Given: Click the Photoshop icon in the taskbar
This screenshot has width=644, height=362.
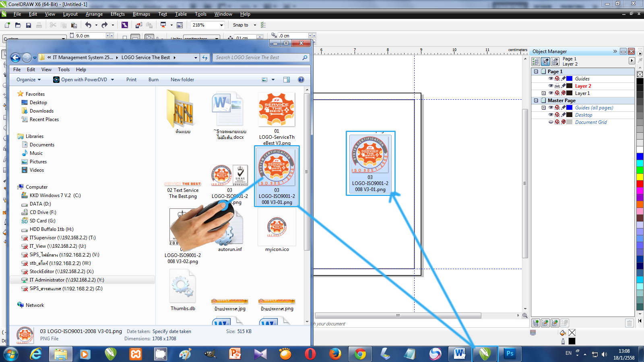Looking at the screenshot, I should point(510,354).
